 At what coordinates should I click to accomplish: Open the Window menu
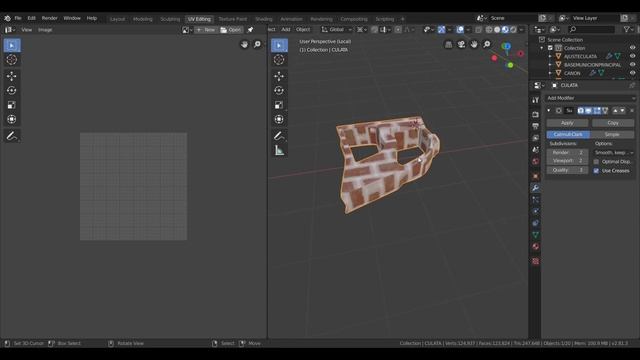point(72,18)
